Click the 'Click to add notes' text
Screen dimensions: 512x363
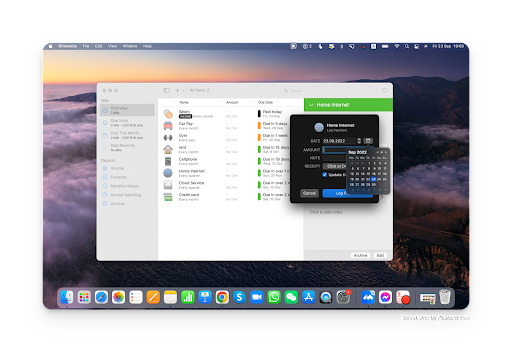(326, 212)
